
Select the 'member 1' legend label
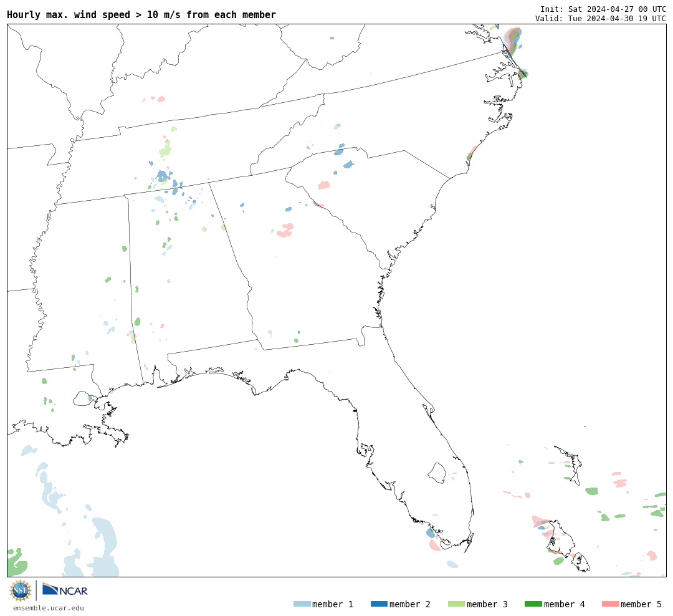point(333,604)
